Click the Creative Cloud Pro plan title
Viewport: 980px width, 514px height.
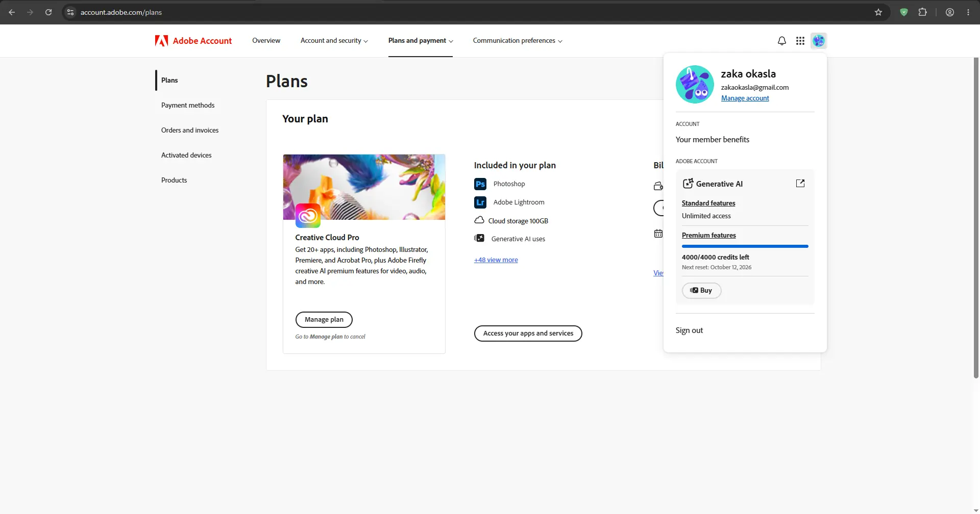[x=327, y=238]
